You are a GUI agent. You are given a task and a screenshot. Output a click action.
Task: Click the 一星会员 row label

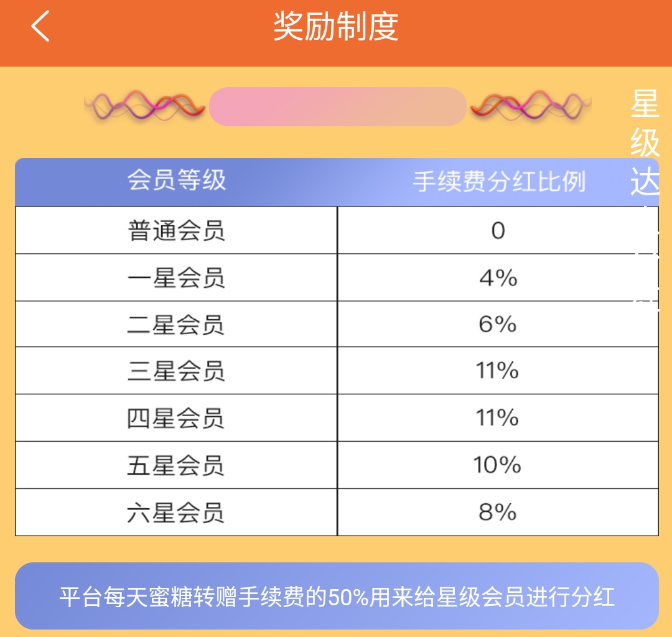coord(176,278)
